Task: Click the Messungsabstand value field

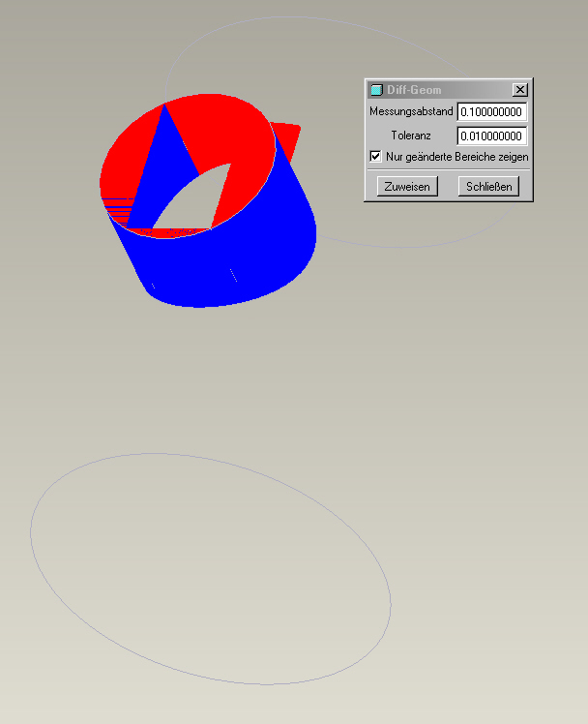Action: pos(491,112)
